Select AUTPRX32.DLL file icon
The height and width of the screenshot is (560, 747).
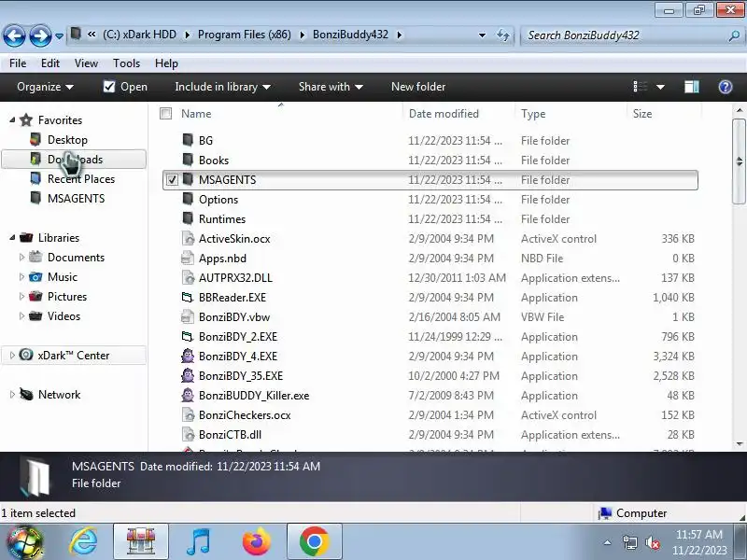click(189, 277)
